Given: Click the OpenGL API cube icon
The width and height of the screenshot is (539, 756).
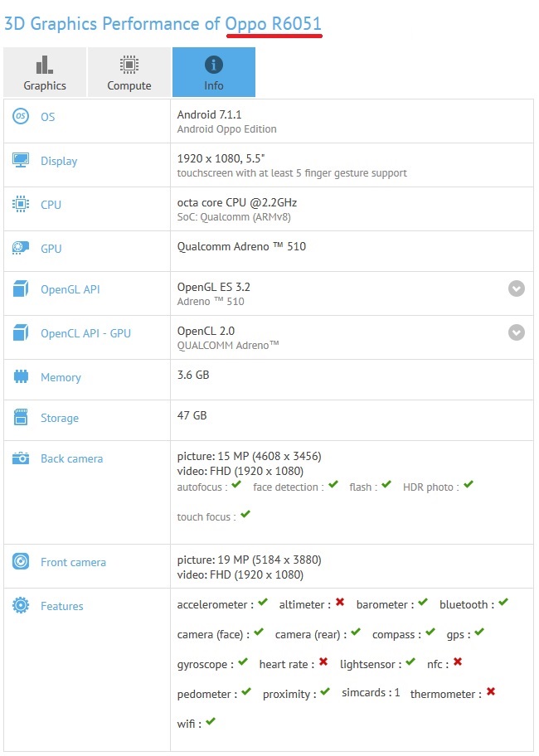Looking at the screenshot, I should coord(21,289).
